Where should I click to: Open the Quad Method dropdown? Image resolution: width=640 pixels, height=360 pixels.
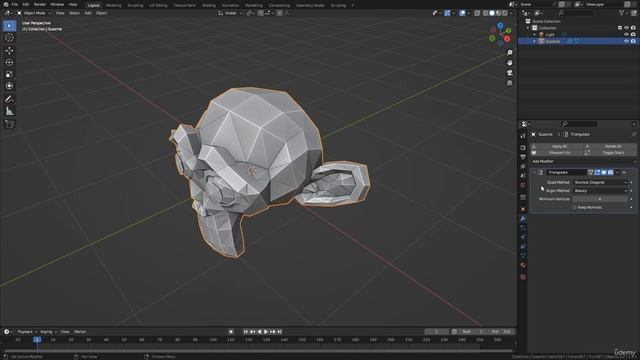(600, 182)
